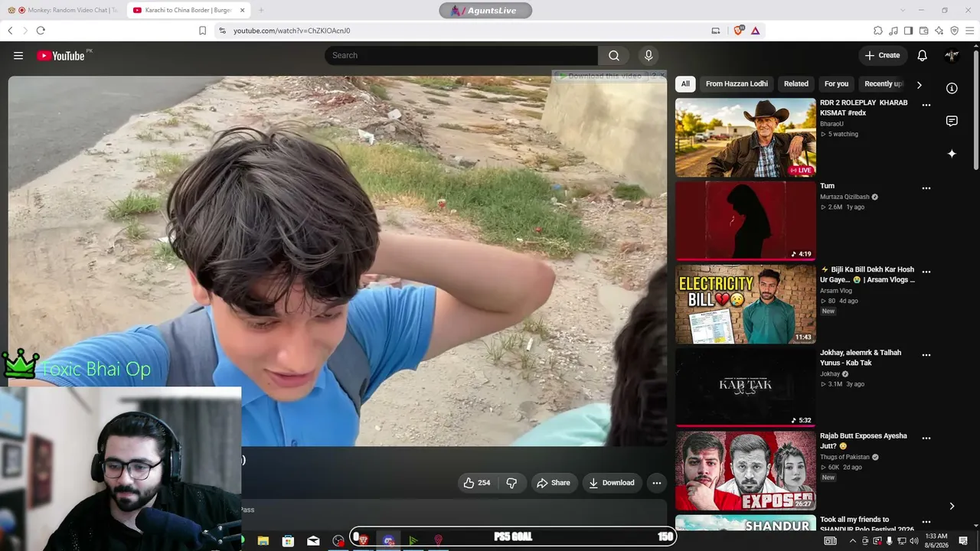Viewport: 980px width, 551px height.
Task: Open the Thugs of Pakistan channel link
Action: 845,457
